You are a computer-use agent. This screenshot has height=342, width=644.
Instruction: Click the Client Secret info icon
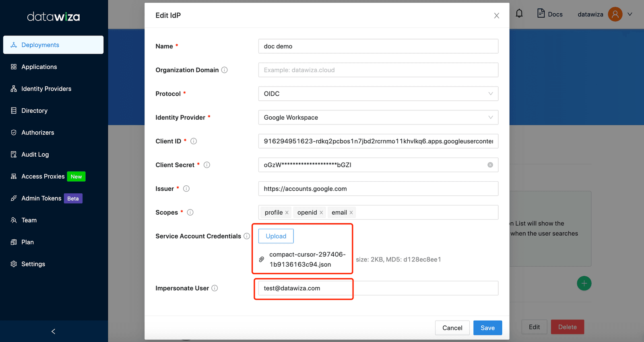click(207, 165)
